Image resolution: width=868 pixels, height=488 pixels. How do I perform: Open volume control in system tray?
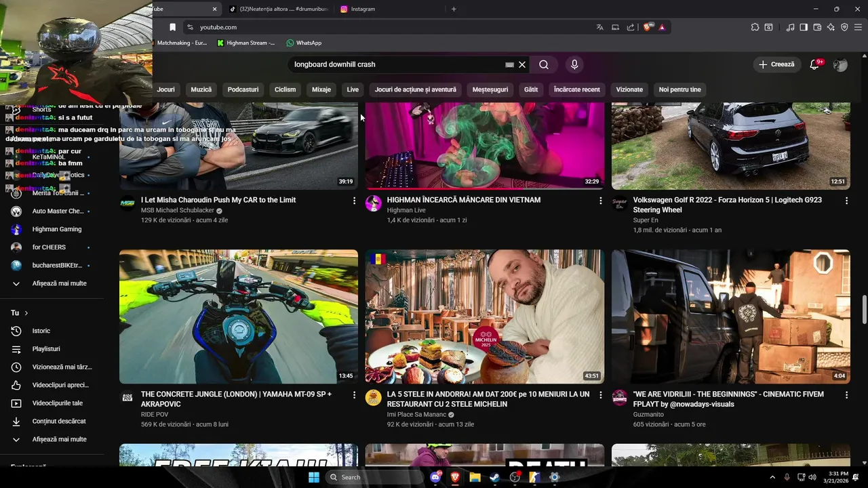click(x=812, y=477)
